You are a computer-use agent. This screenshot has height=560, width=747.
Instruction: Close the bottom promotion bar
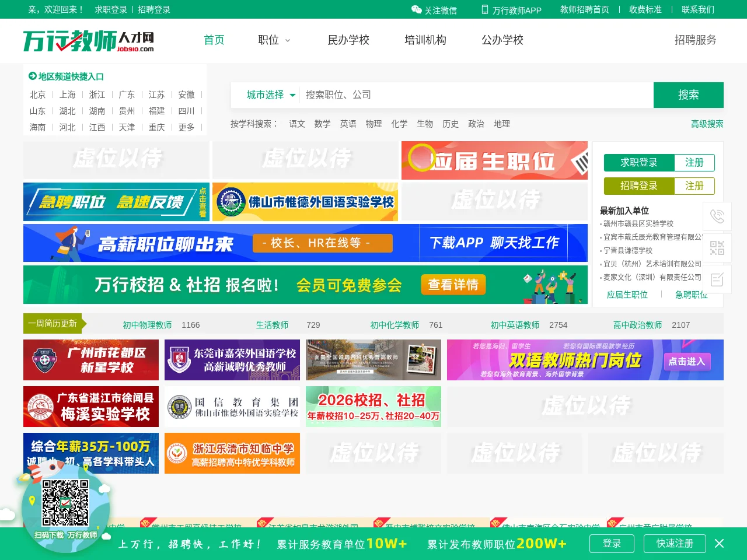(x=719, y=544)
